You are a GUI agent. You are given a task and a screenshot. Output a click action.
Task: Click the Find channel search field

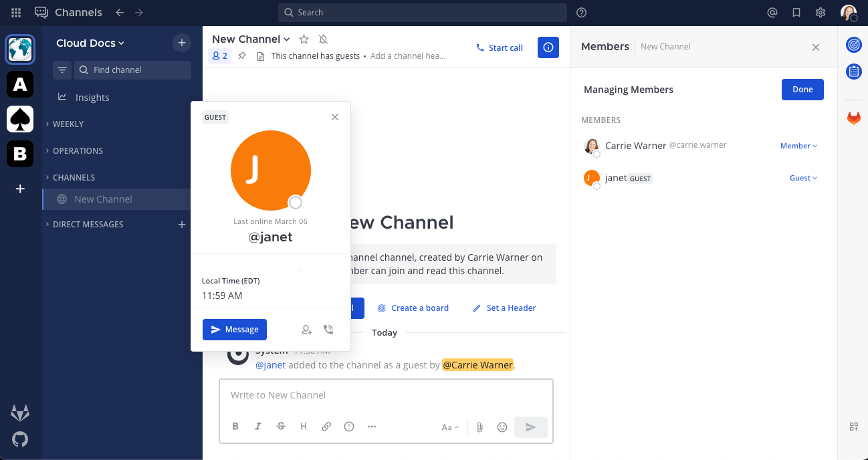point(132,70)
